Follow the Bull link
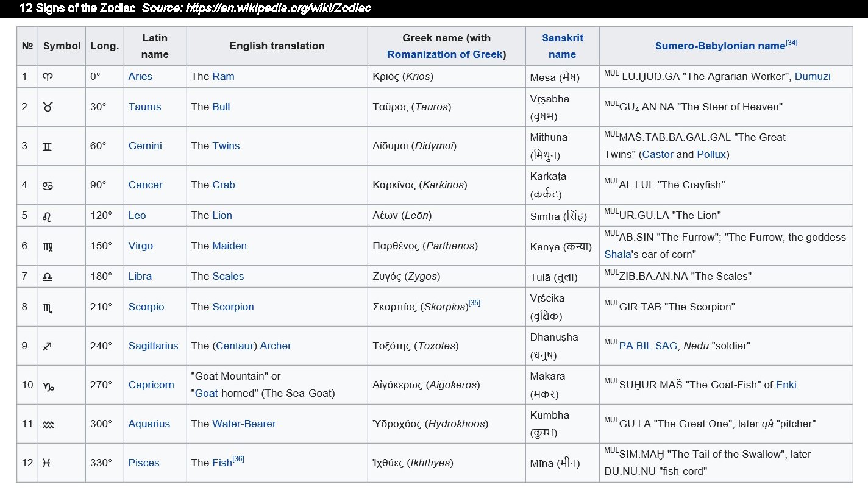868x490 pixels. pyautogui.click(x=221, y=107)
